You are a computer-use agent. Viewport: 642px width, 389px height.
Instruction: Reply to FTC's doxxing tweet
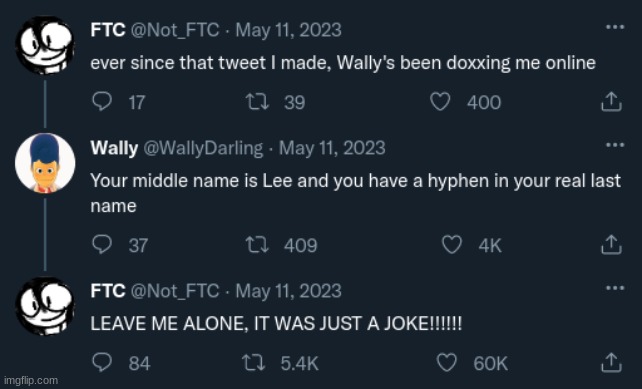pyautogui.click(x=102, y=101)
